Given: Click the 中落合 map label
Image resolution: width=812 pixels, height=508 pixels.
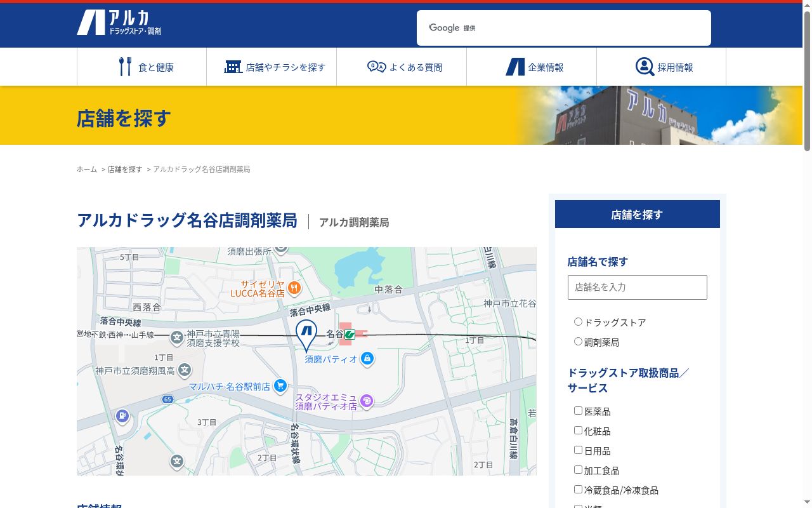Looking at the screenshot, I should (388, 290).
